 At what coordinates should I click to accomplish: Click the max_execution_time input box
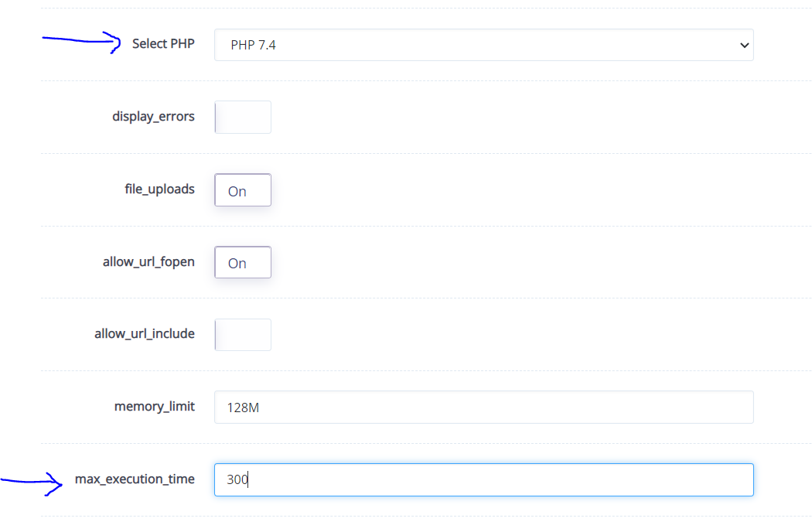click(483, 479)
